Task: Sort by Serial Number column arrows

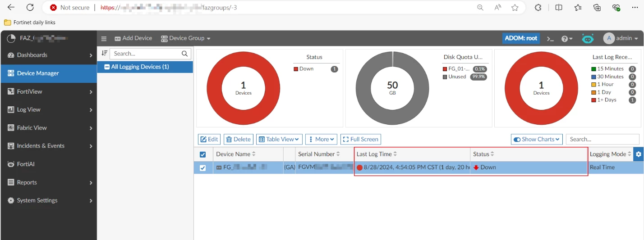Action: coord(338,154)
